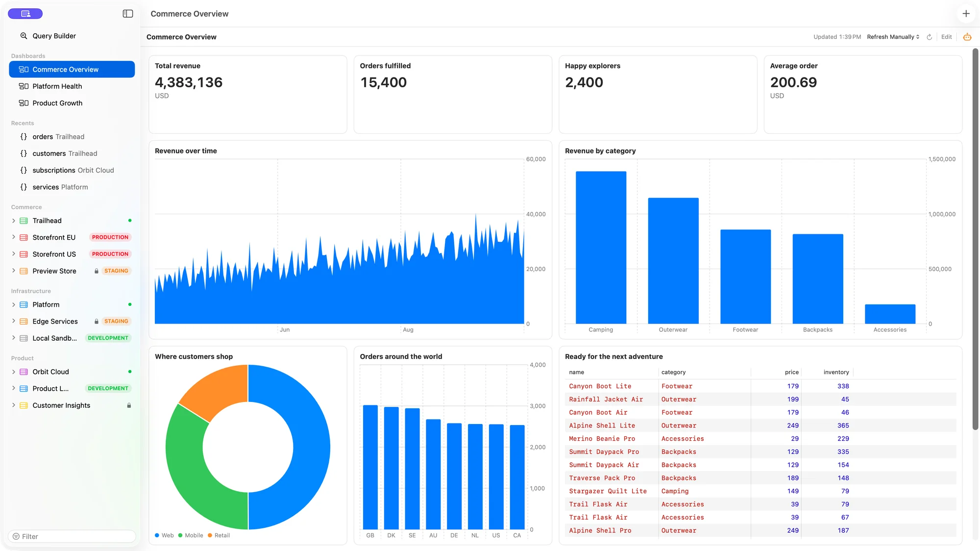Click the Orbit Cloud database icon
Image resolution: width=980 pixels, height=551 pixels.
pyautogui.click(x=24, y=372)
